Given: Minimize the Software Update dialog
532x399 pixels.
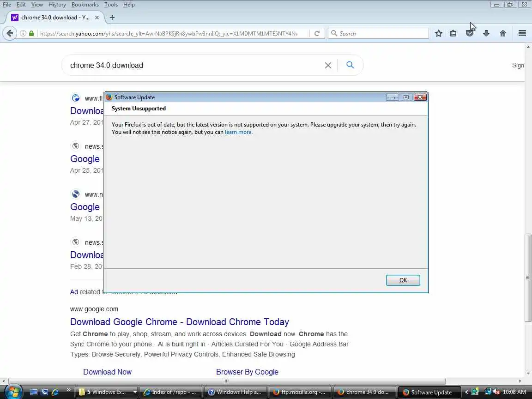Looking at the screenshot, I should [x=392, y=97].
